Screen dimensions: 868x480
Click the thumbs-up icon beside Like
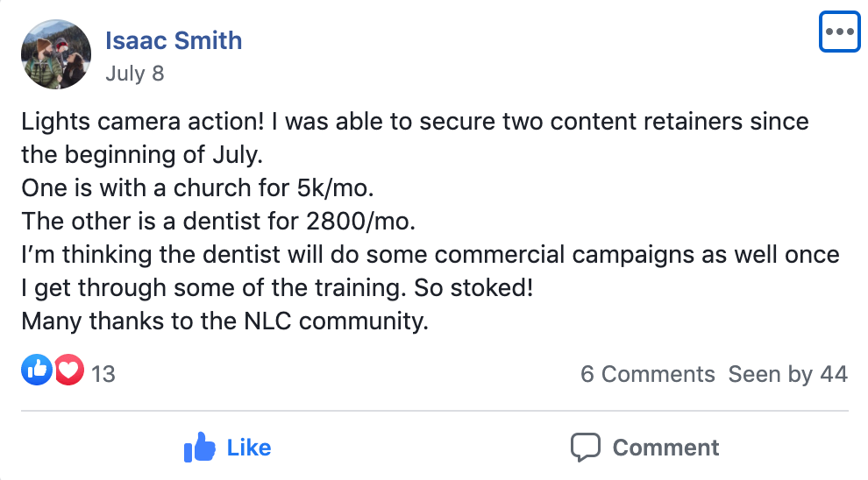200,448
